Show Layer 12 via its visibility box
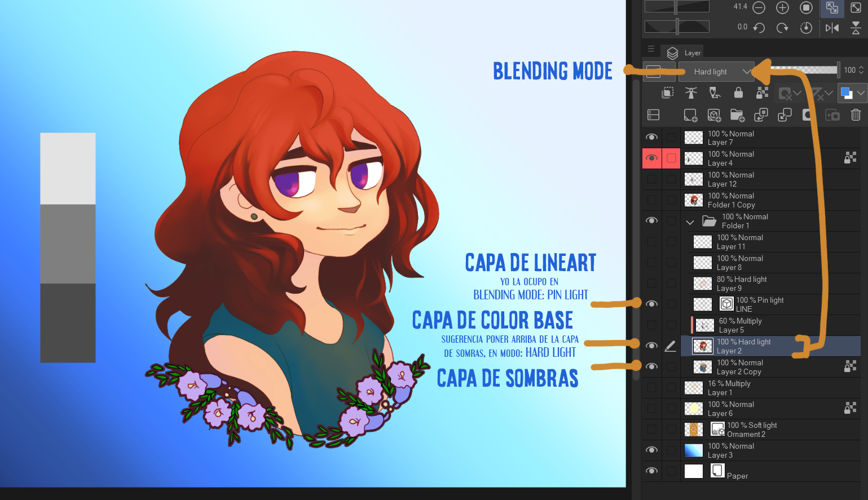The image size is (868, 500). coord(651,179)
